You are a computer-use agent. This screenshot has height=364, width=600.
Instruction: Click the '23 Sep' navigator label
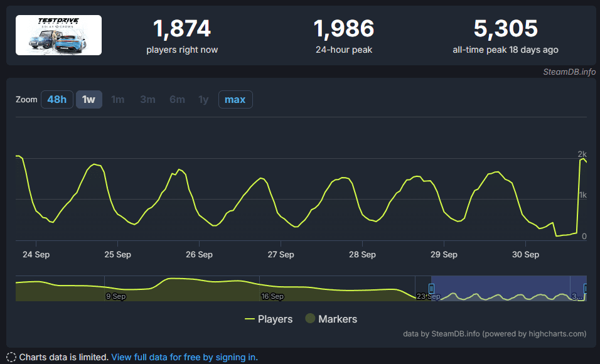(x=428, y=296)
